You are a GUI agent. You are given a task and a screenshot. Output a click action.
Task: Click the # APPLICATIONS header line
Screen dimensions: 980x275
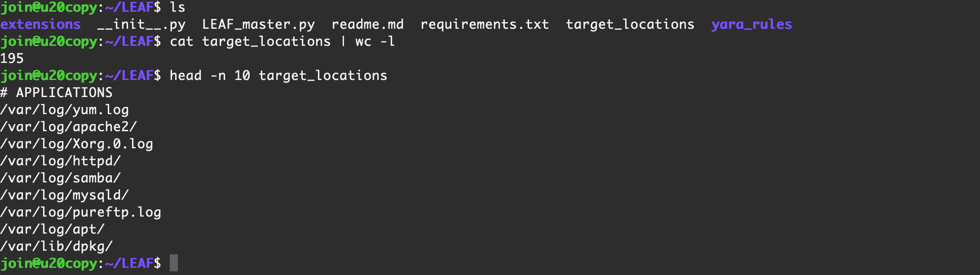point(57,93)
